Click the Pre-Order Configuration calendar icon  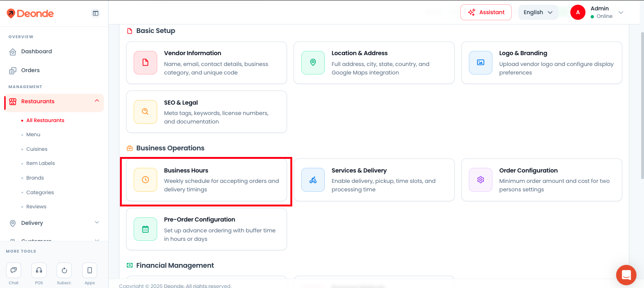pyautogui.click(x=145, y=229)
